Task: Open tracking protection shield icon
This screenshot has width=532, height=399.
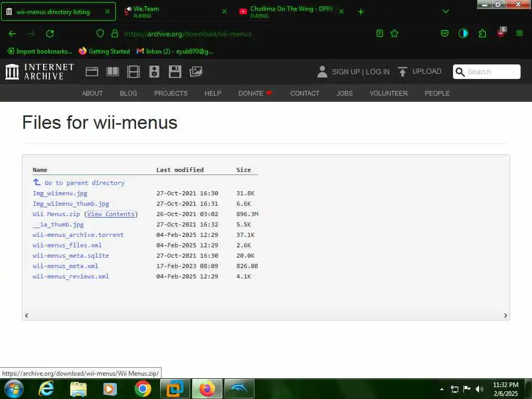Action: pyautogui.click(x=100, y=33)
